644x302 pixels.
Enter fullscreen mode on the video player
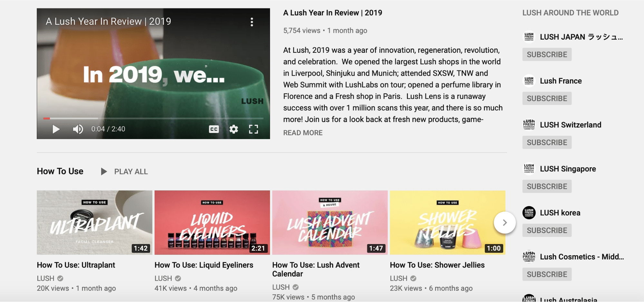click(x=254, y=129)
